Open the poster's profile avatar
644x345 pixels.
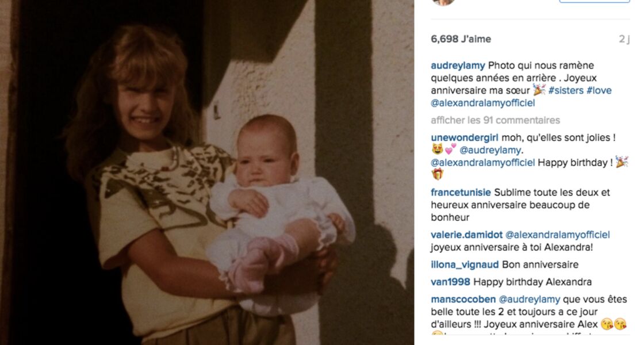pyautogui.click(x=443, y=2)
